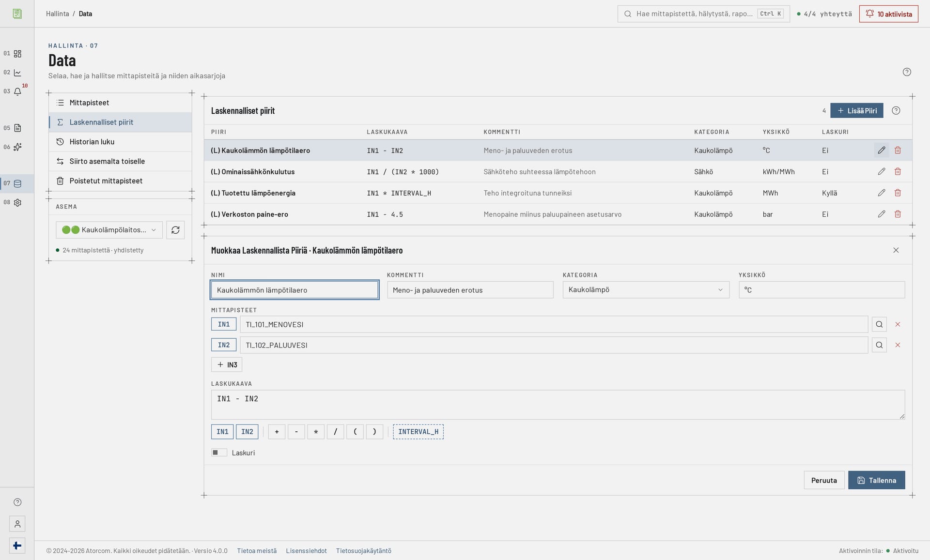
Task: Edit the Verkoston paine-ero row with pencil icon
Action: tap(881, 214)
